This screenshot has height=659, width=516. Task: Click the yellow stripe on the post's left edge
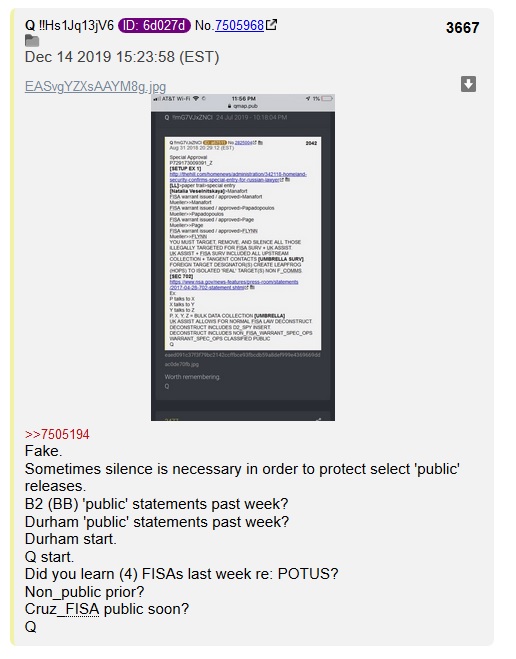click(13, 327)
